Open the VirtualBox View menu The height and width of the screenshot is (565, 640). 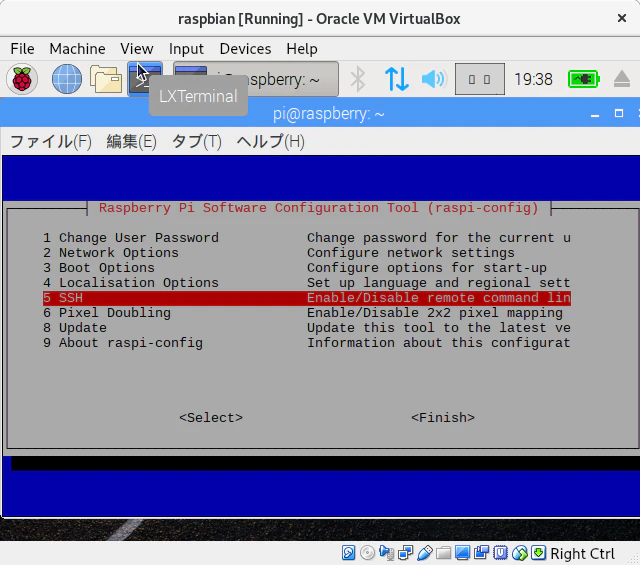pos(137,49)
